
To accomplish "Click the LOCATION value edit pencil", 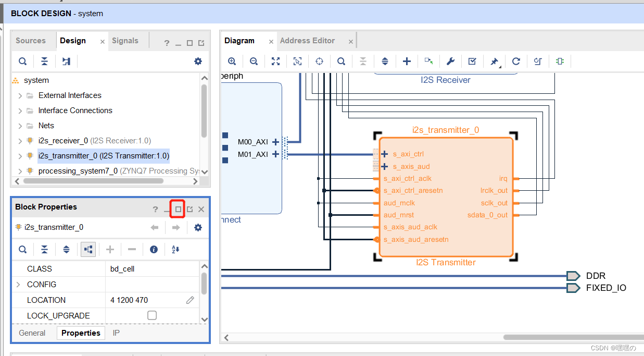I will coord(190,300).
